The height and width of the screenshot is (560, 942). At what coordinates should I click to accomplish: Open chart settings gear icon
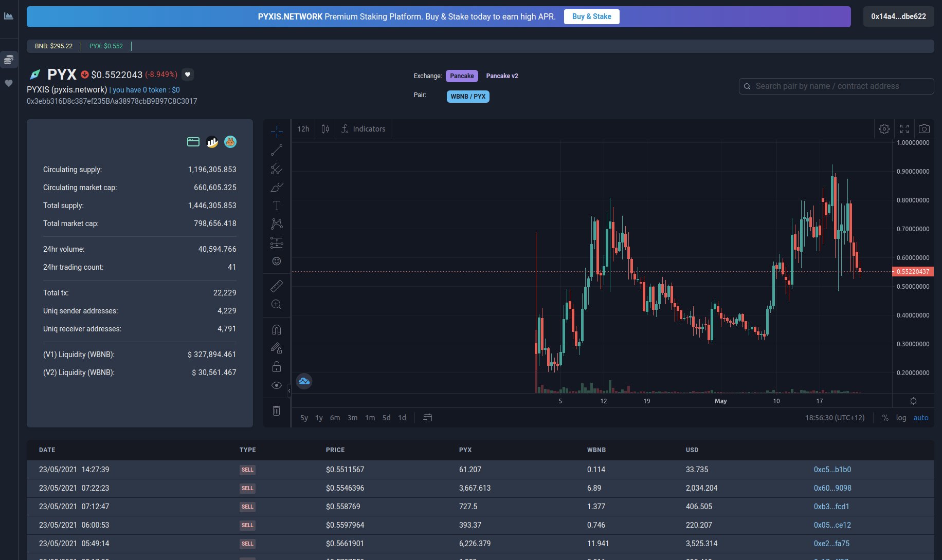click(884, 129)
